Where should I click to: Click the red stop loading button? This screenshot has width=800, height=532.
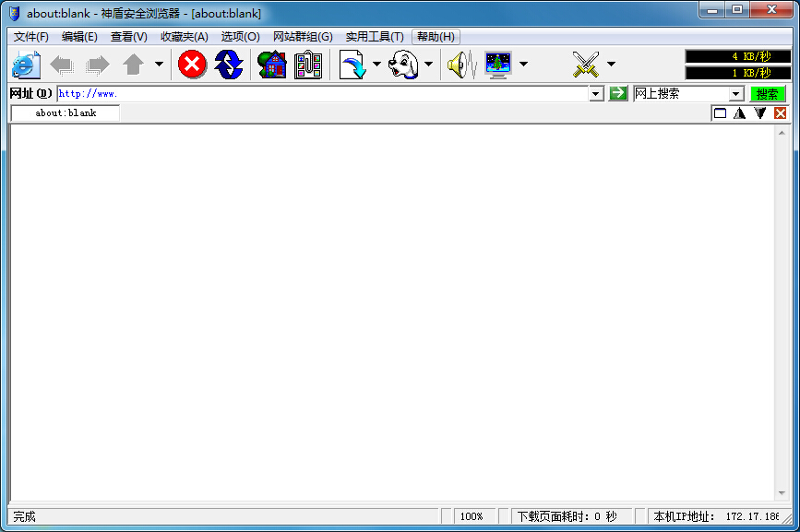[192, 65]
